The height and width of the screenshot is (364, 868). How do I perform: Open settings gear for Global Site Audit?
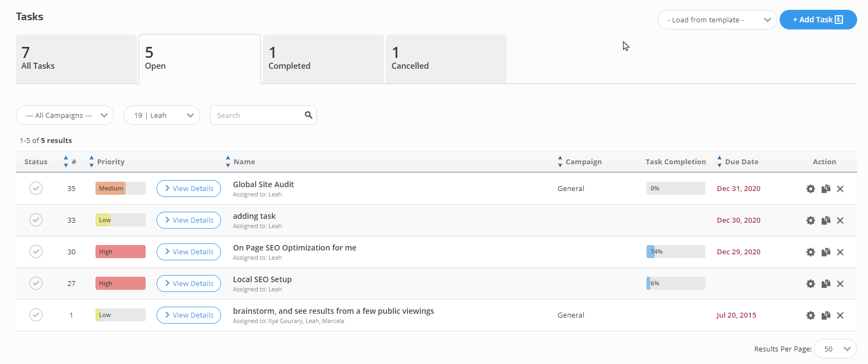[x=810, y=189]
